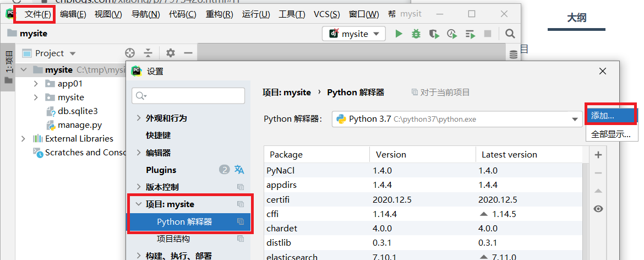Choose 全部显示... from popup menu

(x=612, y=134)
